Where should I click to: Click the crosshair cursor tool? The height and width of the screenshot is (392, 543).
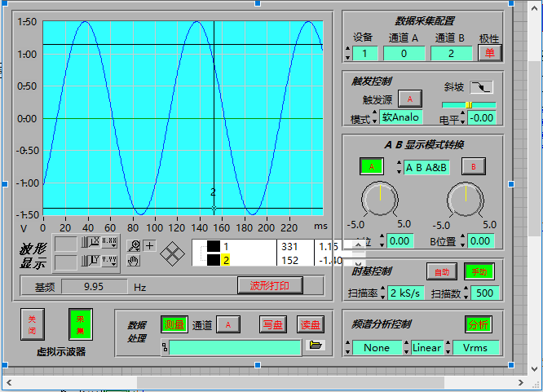pyautogui.click(x=150, y=245)
